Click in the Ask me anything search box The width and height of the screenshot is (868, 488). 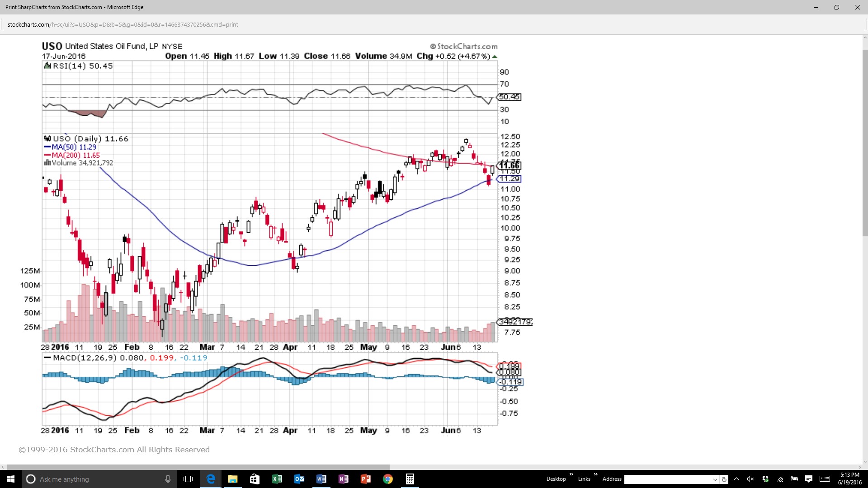click(x=99, y=479)
